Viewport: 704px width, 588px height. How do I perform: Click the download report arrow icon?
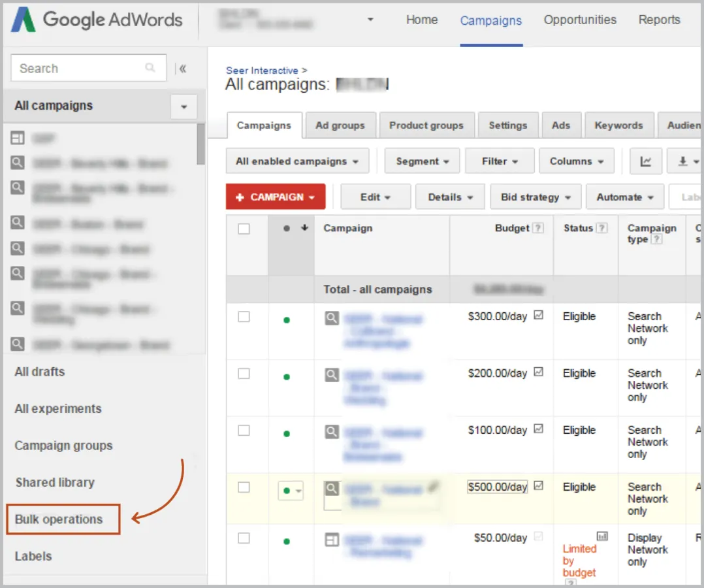tap(683, 161)
